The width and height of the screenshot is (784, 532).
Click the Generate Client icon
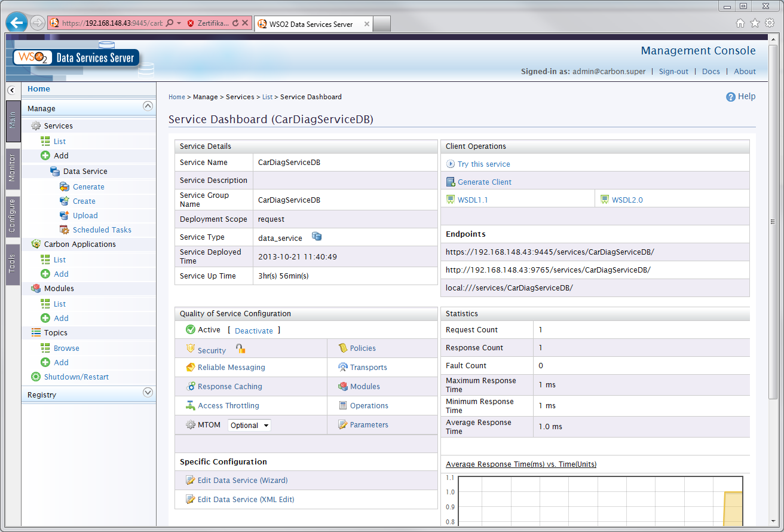451,182
